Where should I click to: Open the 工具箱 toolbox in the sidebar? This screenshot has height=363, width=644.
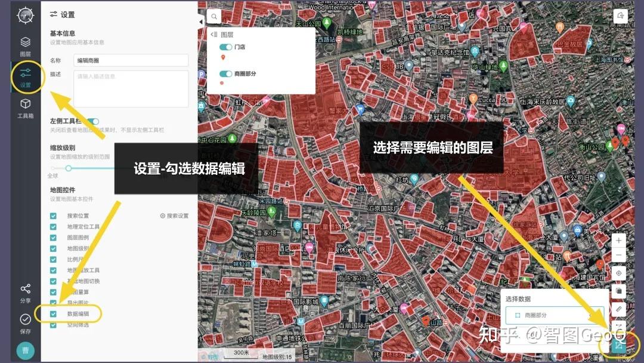(24, 107)
